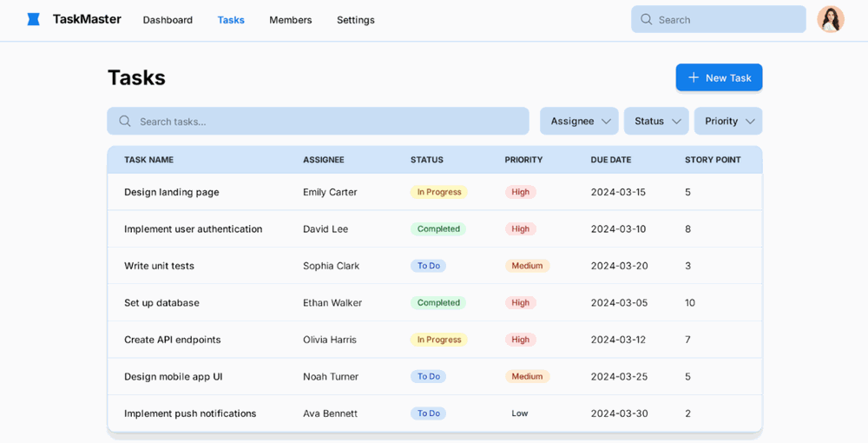Select assignee Olivia Harris
Image resolution: width=868 pixels, height=443 pixels.
[330, 340]
